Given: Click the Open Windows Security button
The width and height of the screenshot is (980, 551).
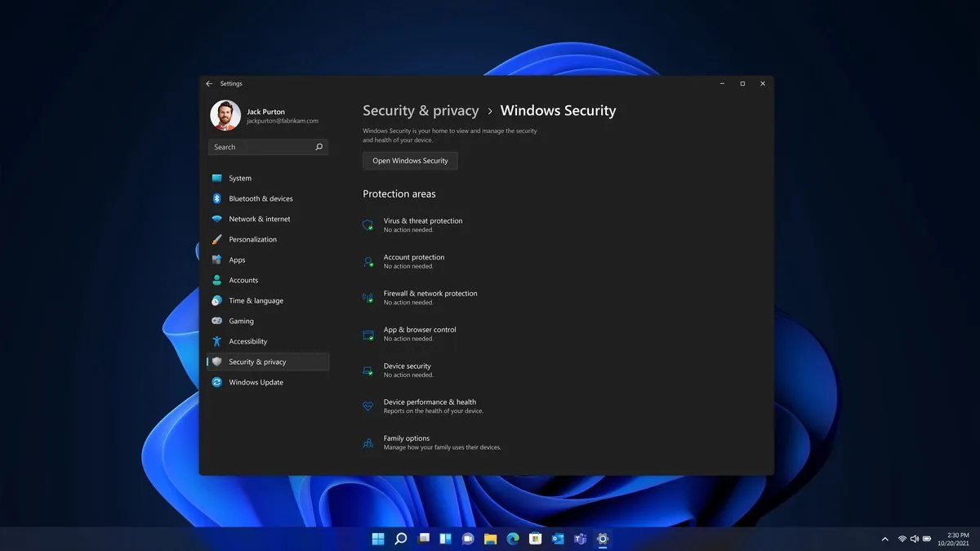Looking at the screenshot, I should [x=410, y=161].
